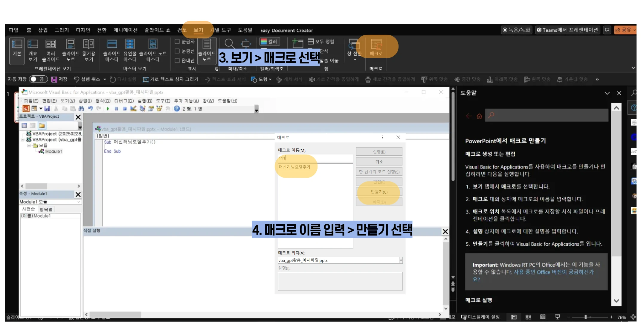Collapse the 모듈 folder tree node
Viewport: 644px width, 331px height.
tap(29, 145)
